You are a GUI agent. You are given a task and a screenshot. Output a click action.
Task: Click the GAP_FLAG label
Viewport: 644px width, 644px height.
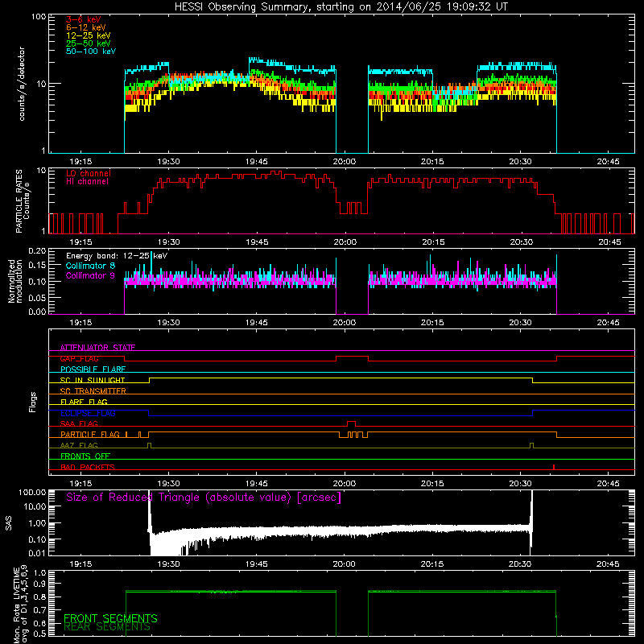coord(79,358)
